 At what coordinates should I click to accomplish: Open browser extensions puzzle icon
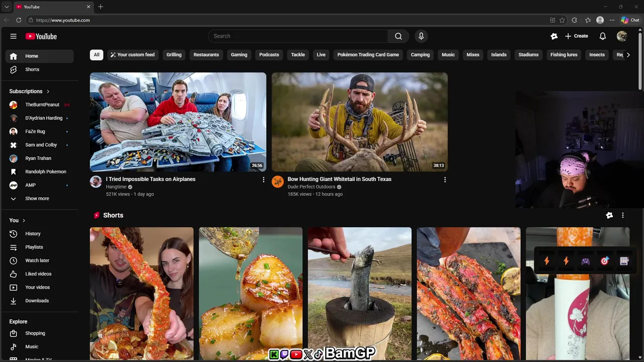(x=575, y=20)
